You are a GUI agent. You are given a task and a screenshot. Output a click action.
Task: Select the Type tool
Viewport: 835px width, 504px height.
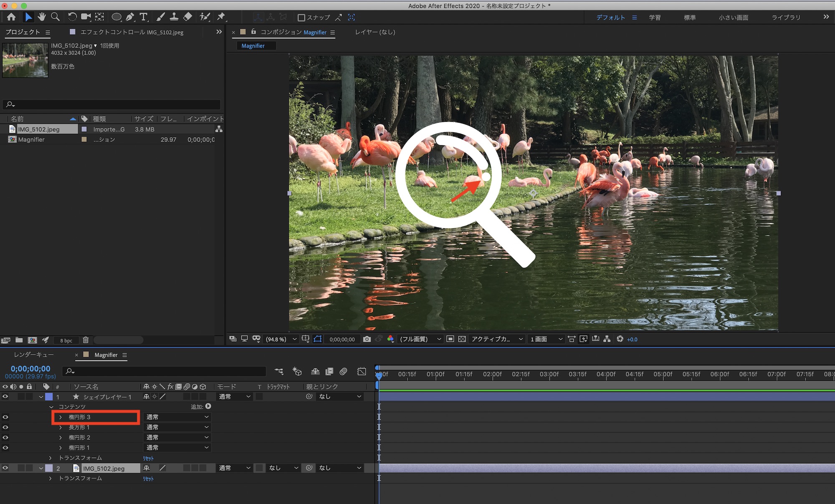144,17
